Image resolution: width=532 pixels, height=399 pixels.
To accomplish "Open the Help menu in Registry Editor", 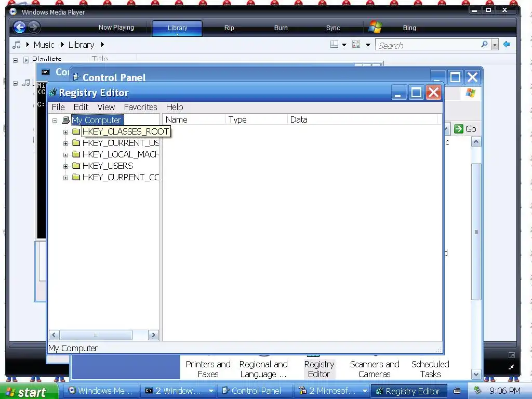I will 175,107.
